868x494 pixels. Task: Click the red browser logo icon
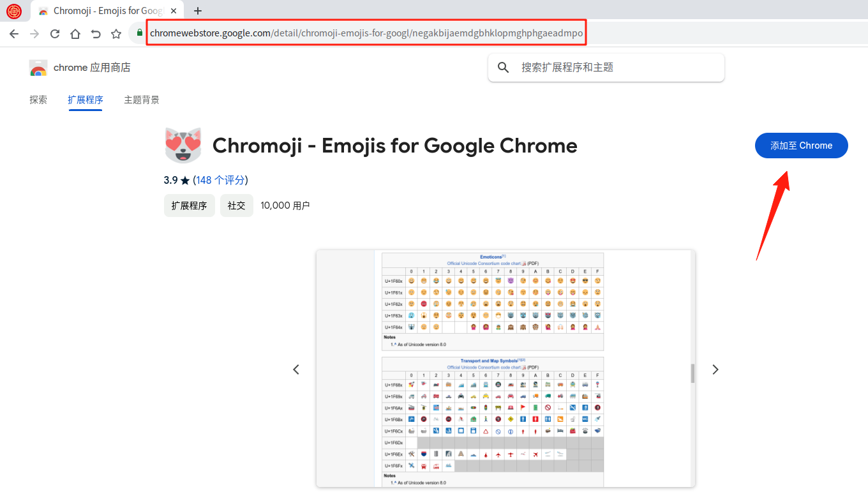click(x=14, y=11)
